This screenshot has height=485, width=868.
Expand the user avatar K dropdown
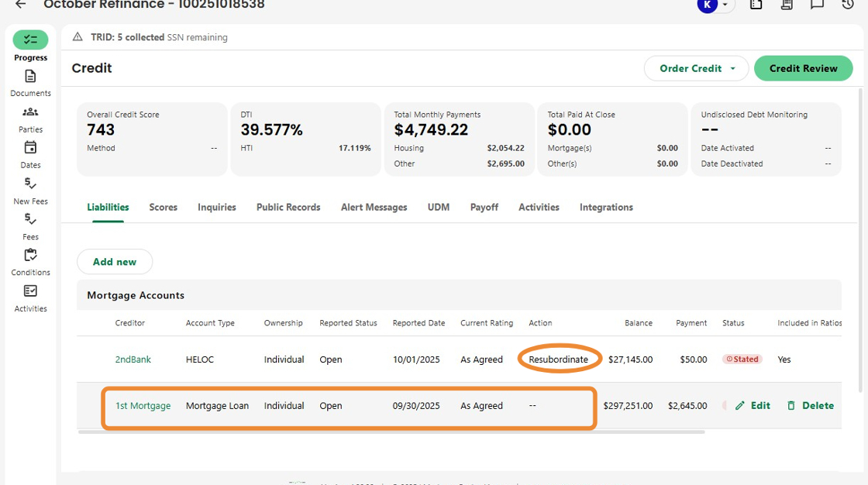point(725,5)
